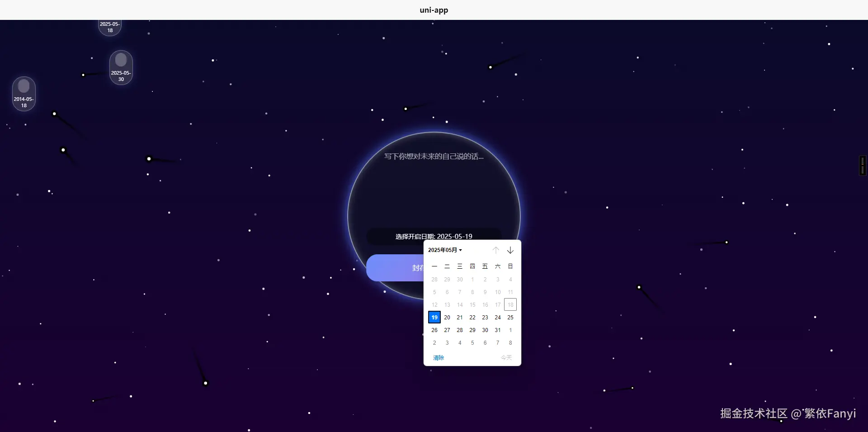Pick date 26 in the calendar
The height and width of the screenshot is (432, 868).
point(434,330)
